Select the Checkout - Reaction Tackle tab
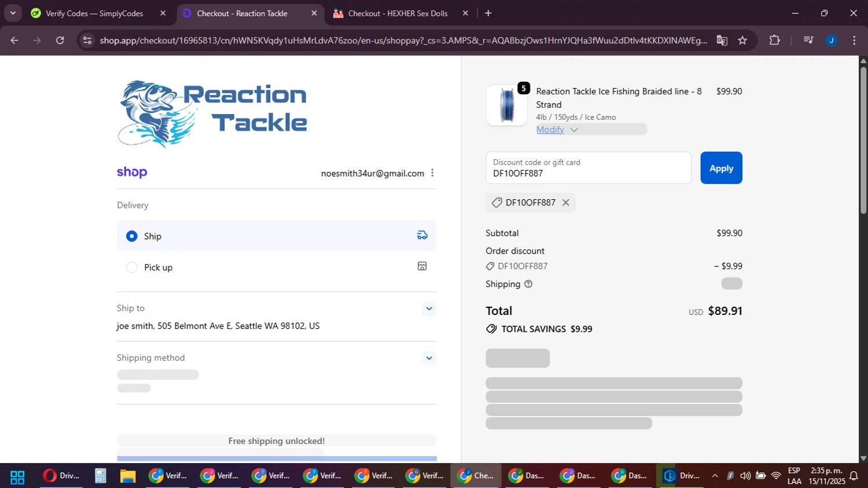Viewport: 868px width, 488px height. point(242,13)
